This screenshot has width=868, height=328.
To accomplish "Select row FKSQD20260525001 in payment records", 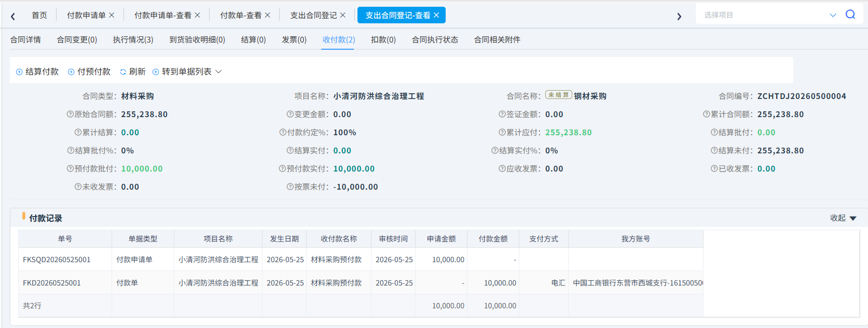I will [361, 259].
